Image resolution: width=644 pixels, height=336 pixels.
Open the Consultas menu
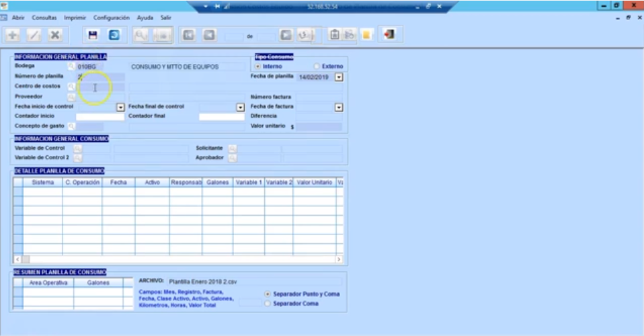(44, 17)
